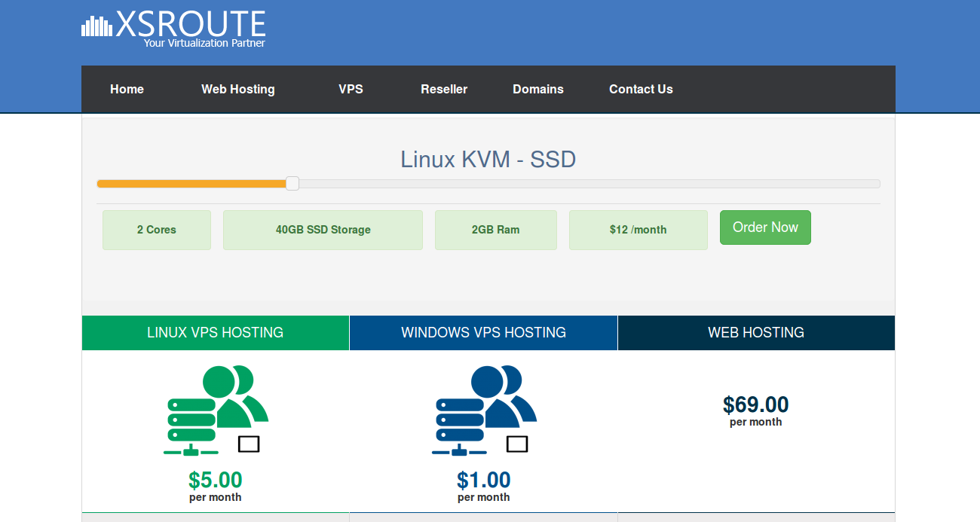The width and height of the screenshot is (980, 522).
Task: Click the Linux KVM slider handle
Action: [292, 183]
